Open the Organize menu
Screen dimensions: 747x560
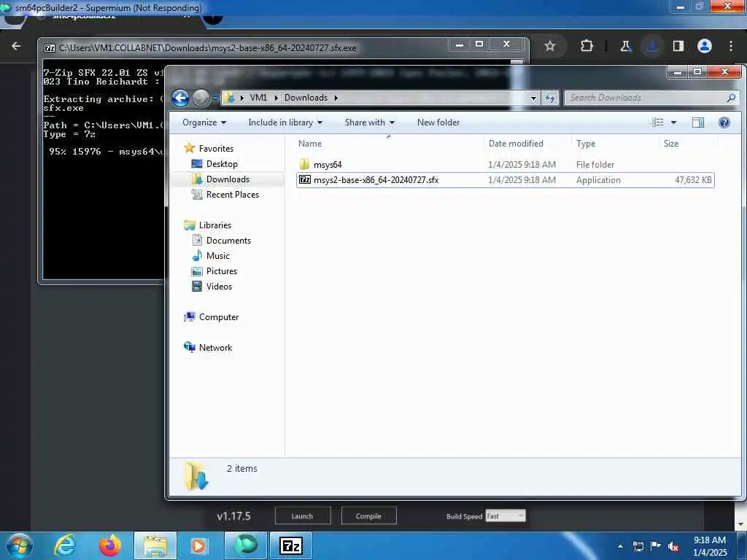click(x=204, y=122)
